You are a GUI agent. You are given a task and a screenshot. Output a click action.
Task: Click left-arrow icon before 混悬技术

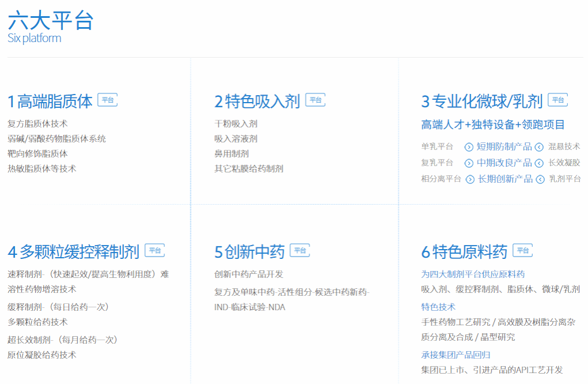tap(539, 147)
